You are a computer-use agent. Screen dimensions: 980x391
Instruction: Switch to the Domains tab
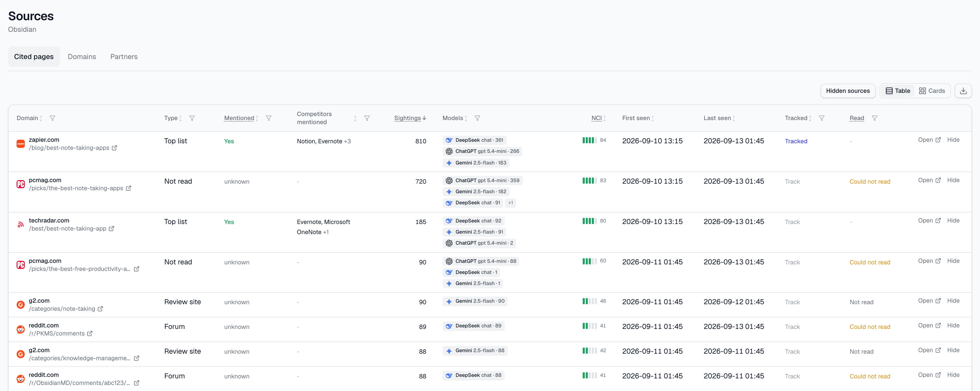pos(82,57)
